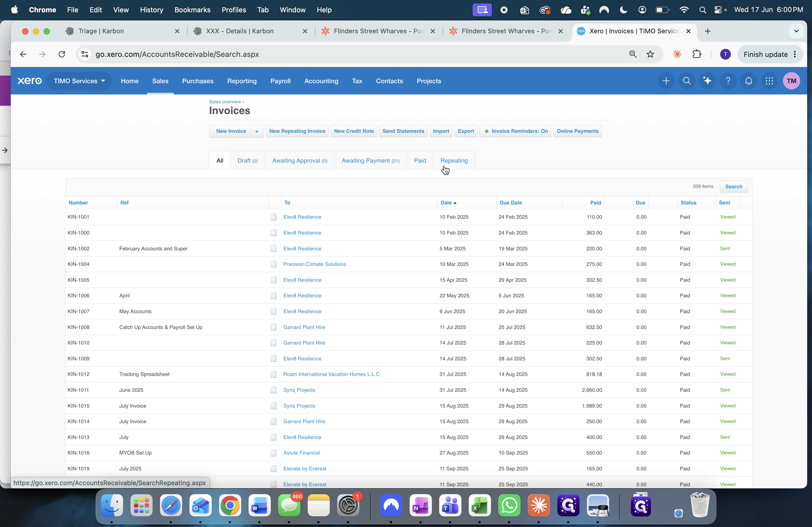
Task: Bookmark this page with the star icon
Action: (x=650, y=54)
